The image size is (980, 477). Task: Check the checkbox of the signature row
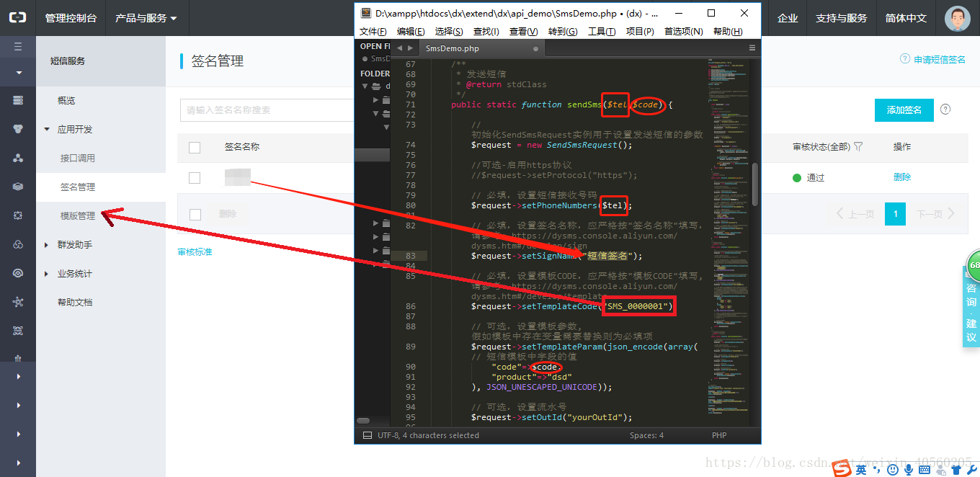tap(195, 178)
